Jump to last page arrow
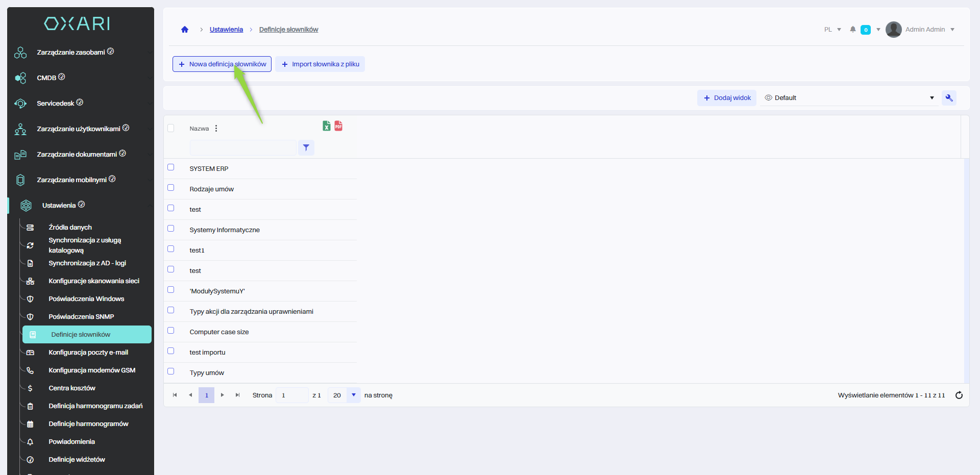 click(x=237, y=395)
